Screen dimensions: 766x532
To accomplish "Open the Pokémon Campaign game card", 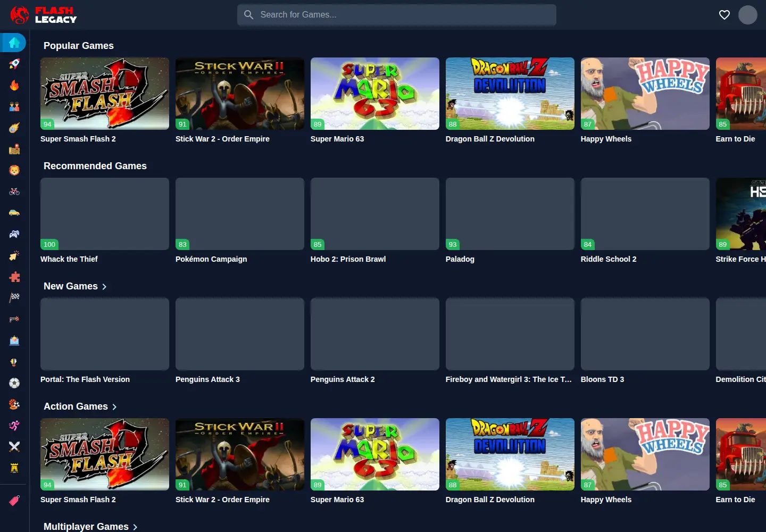I will click(x=240, y=214).
